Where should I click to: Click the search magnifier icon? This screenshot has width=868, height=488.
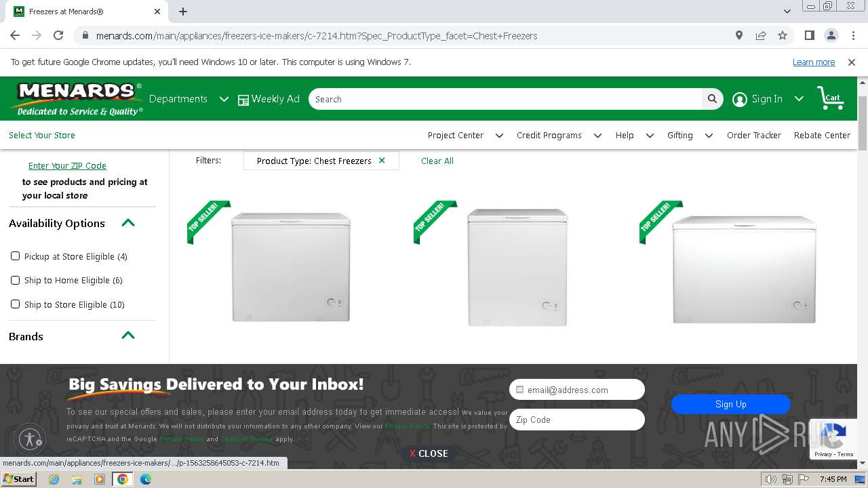pos(712,99)
